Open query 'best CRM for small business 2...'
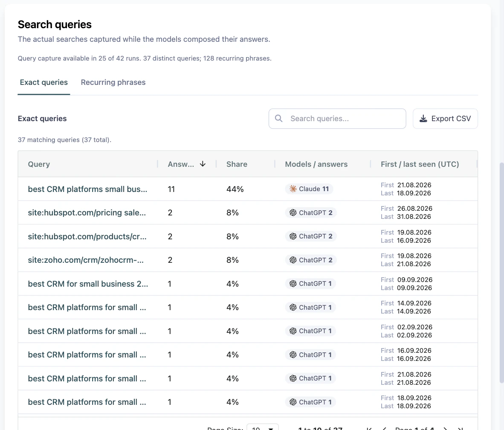 click(88, 284)
